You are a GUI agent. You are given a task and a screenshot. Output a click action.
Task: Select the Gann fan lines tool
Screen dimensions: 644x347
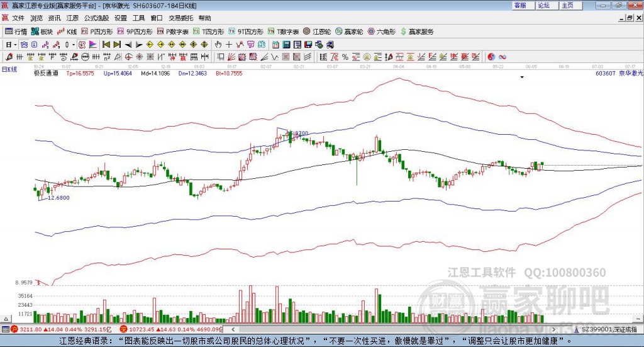[230, 57]
